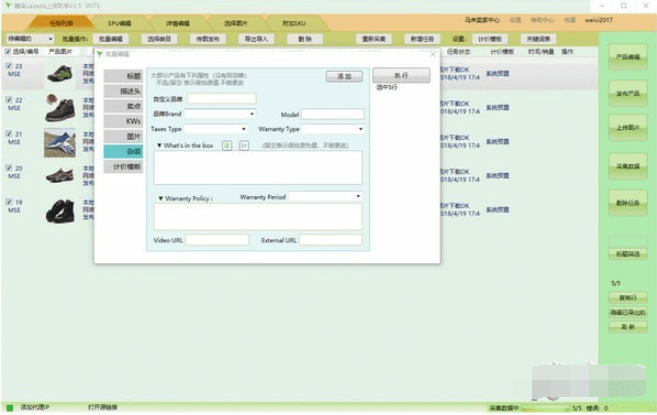Select the KWs tab in the dialog sidebar
The height and width of the screenshot is (415, 657).
[133, 119]
